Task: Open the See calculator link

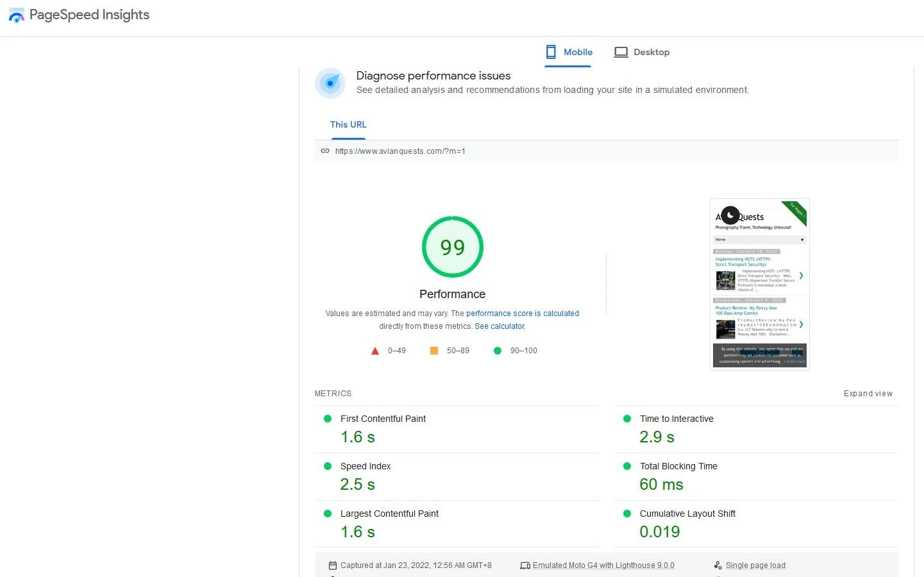Action: point(500,326)
